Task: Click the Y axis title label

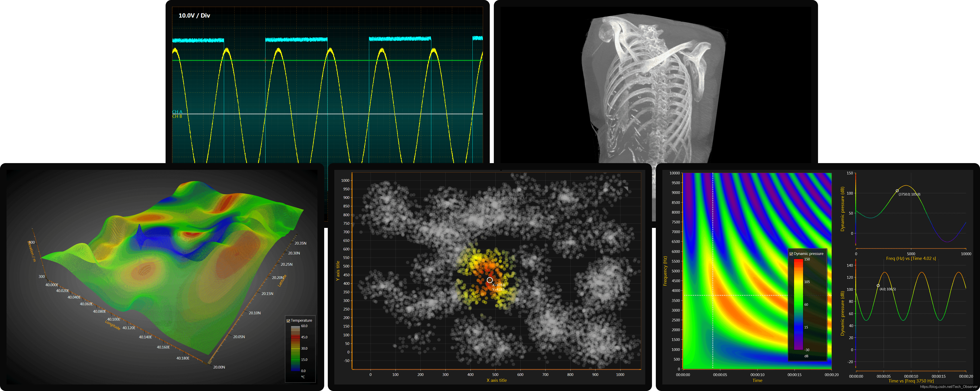Action: click(337, 271)
